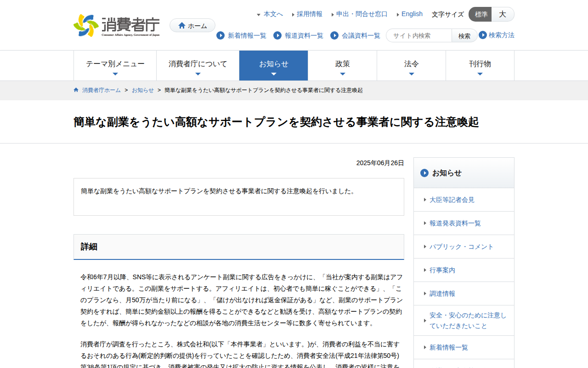Set font size to 大
The image size is (588, 368).
(503, 14)
